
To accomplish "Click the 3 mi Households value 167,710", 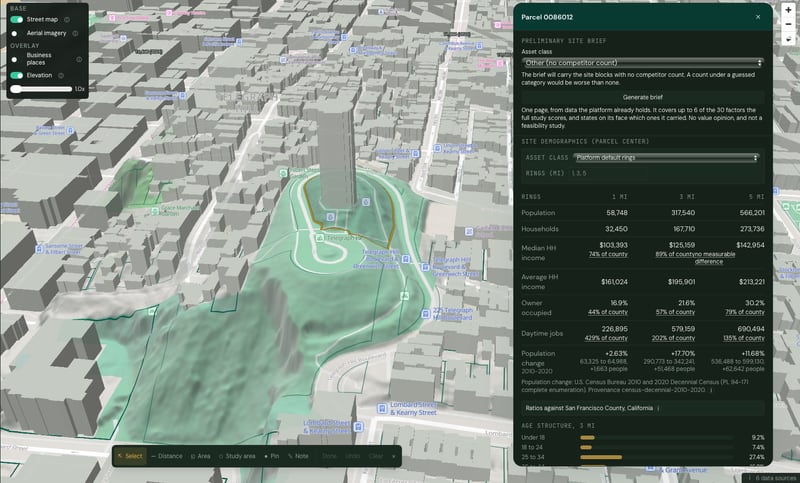I will 684,229.
